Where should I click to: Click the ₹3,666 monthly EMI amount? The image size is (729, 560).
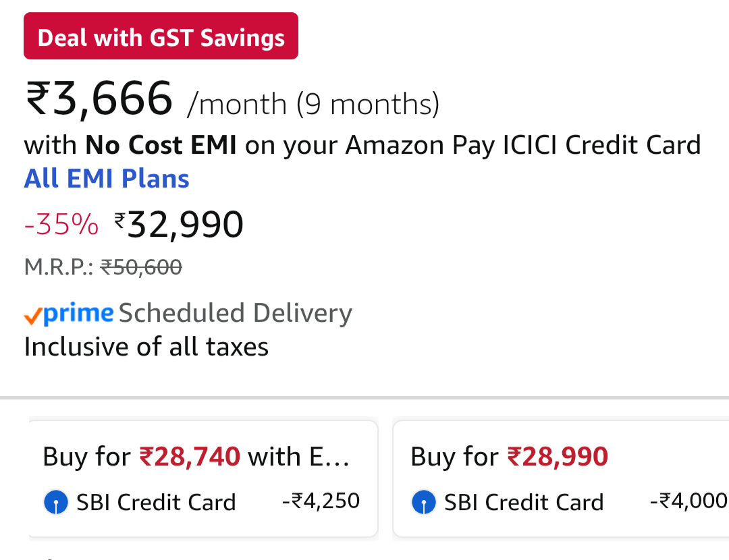pos(99,99)
